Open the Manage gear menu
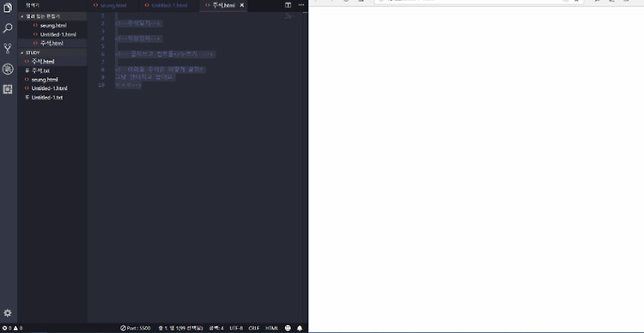Viewport: 644px width, 333px height. click(x=8, y=313)
